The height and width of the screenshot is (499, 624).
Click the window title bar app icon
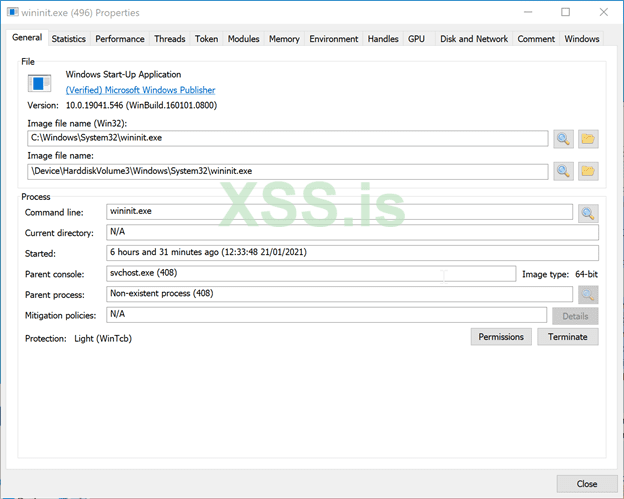pos(12,12)
